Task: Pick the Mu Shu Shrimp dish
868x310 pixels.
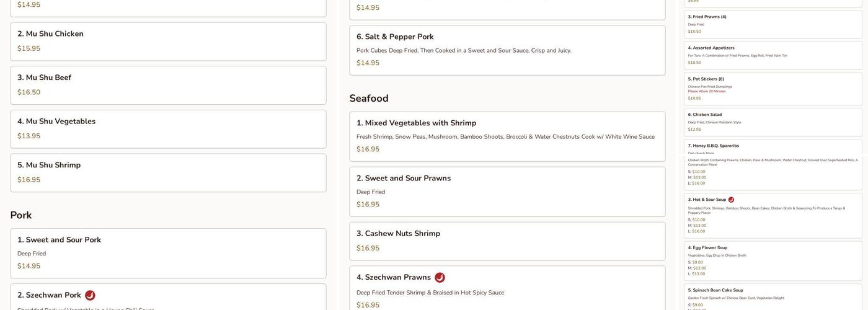Action: pyautogui.click(x=168, y=173)
